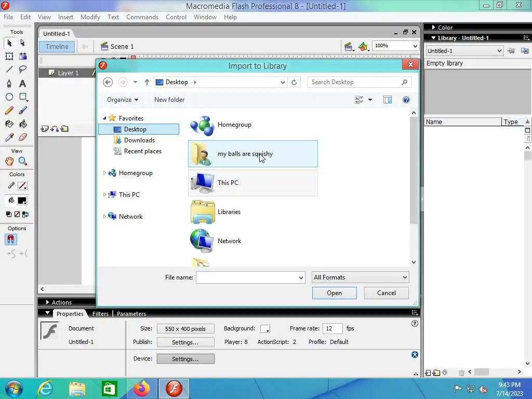Select the Eyedropper tool
This screenshot has width=532, height=399.
click(9, 137)
